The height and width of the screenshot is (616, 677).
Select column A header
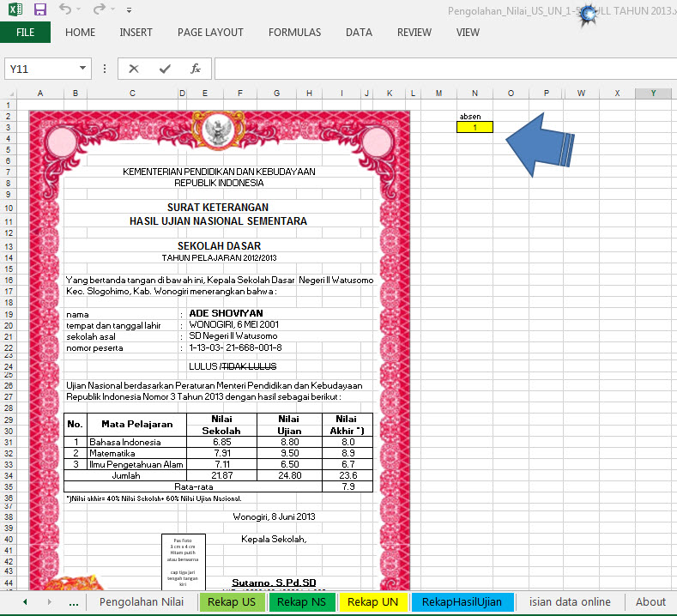(40, 94)
